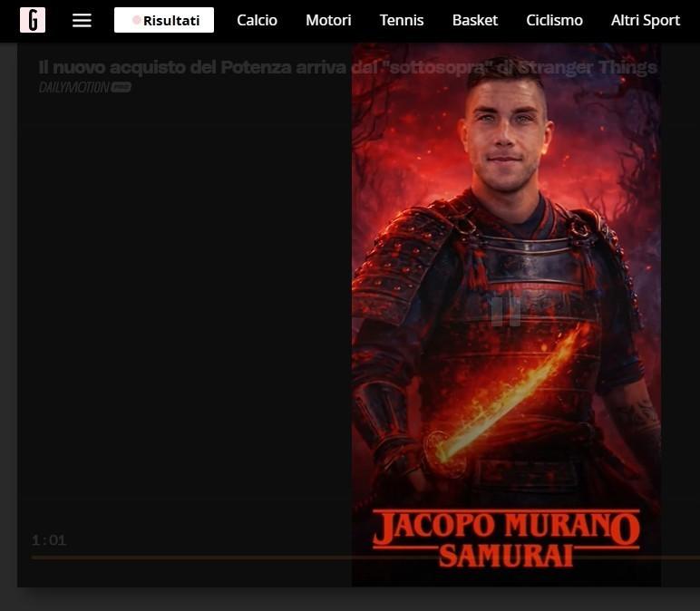Click the samurai player's face in the video
This screenshot has height=611, width=700.
[x=506, y=136]
